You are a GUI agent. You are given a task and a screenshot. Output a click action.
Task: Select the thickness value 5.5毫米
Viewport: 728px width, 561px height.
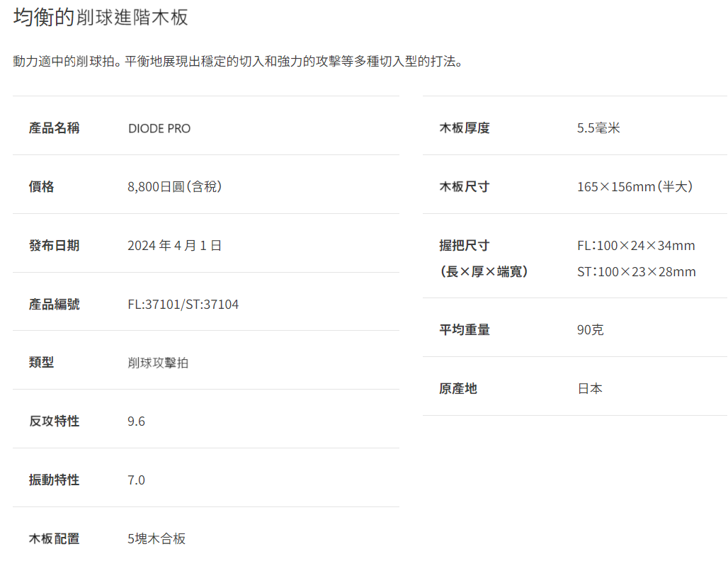pyautogui.click(x=598, y=127)
